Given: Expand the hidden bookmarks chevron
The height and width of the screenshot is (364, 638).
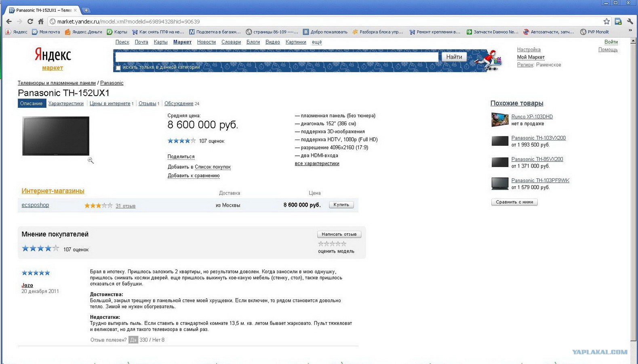Looking at the screenshot, I should pos(630,31).
